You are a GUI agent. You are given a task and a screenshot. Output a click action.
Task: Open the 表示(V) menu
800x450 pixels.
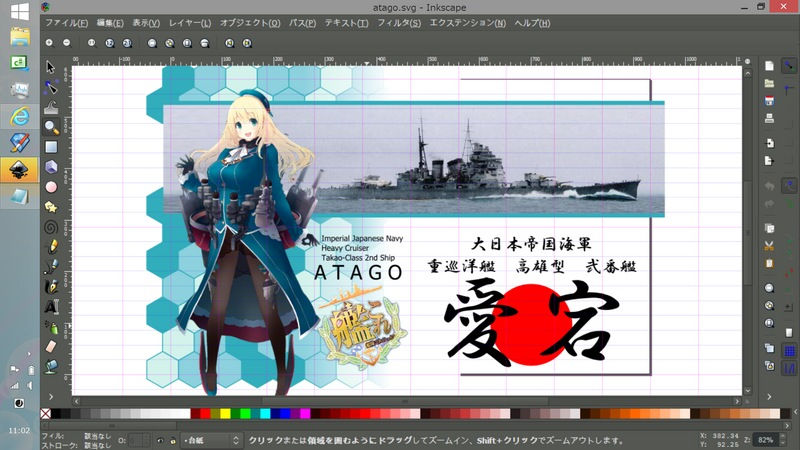146,23
